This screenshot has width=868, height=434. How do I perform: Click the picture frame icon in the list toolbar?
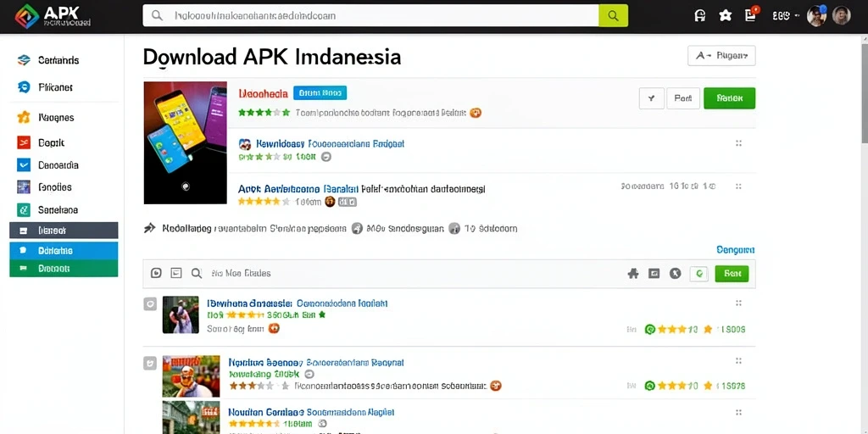pyautogui.click(x=654, y=273)
